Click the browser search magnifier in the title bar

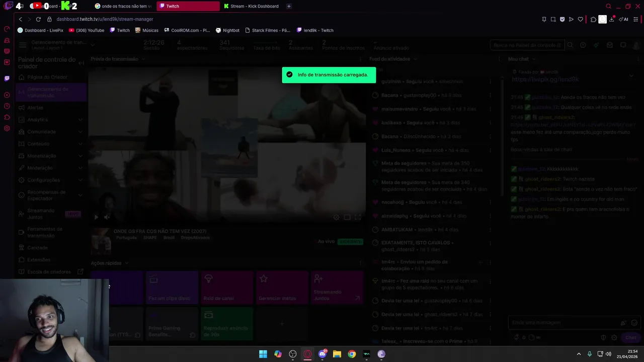tap(608, 6)
